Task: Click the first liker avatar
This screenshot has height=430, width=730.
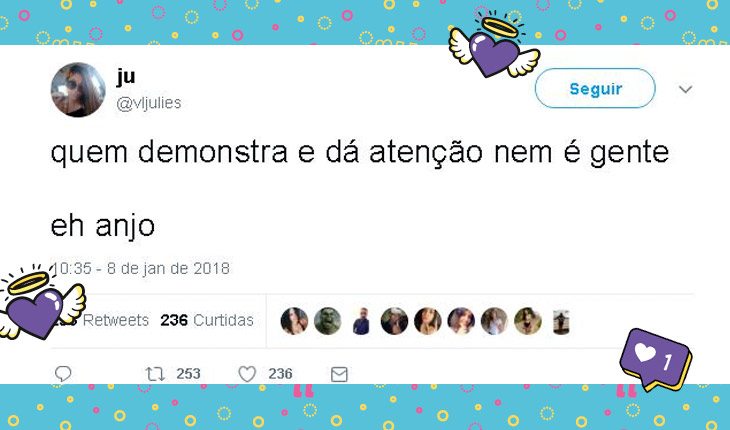Action: pos(294,321)
